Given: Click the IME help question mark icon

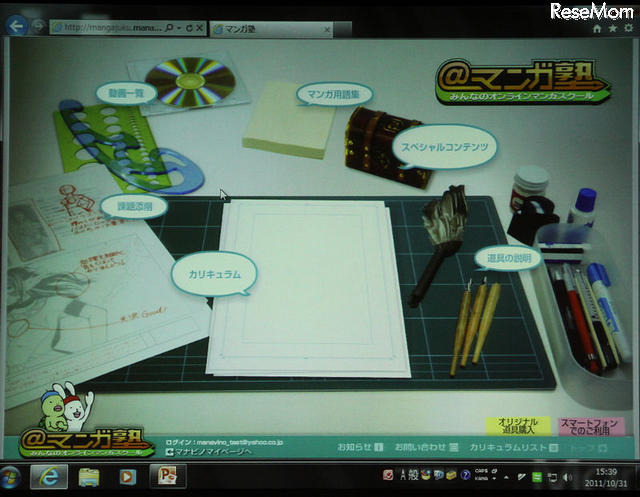Looking at the screenshot, I should [x=465, y=475].
